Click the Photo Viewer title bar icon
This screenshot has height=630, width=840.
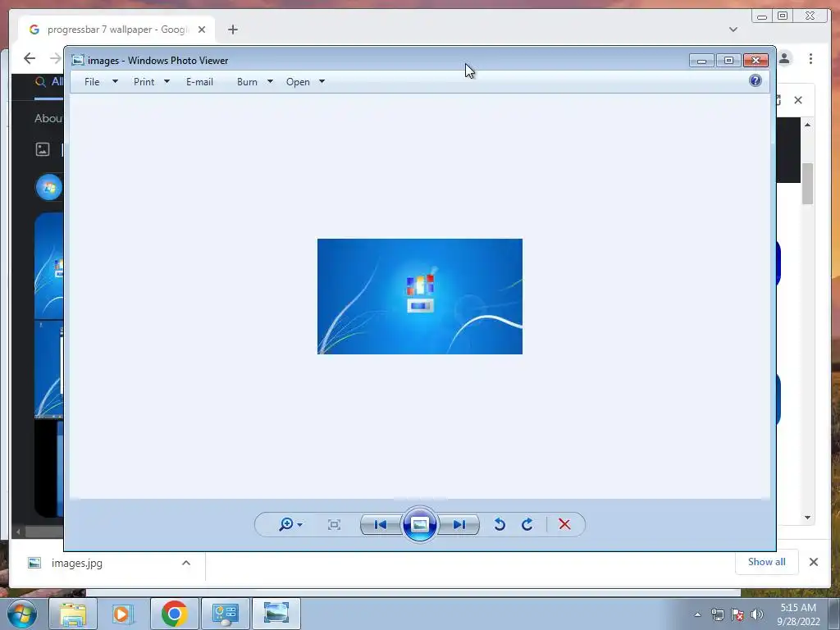78,60
